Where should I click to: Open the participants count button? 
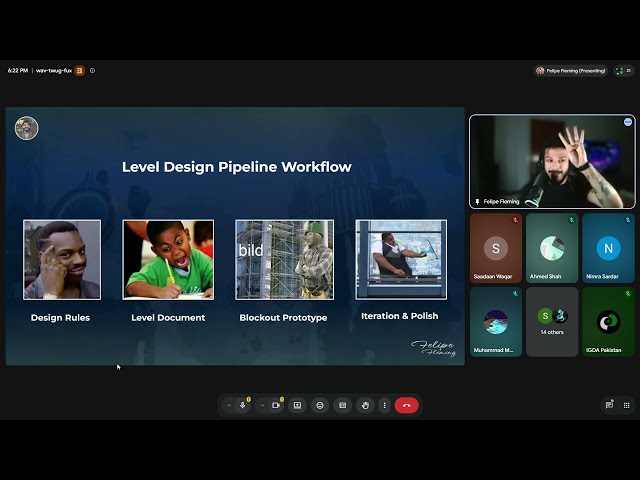click(x=624, y=71)
